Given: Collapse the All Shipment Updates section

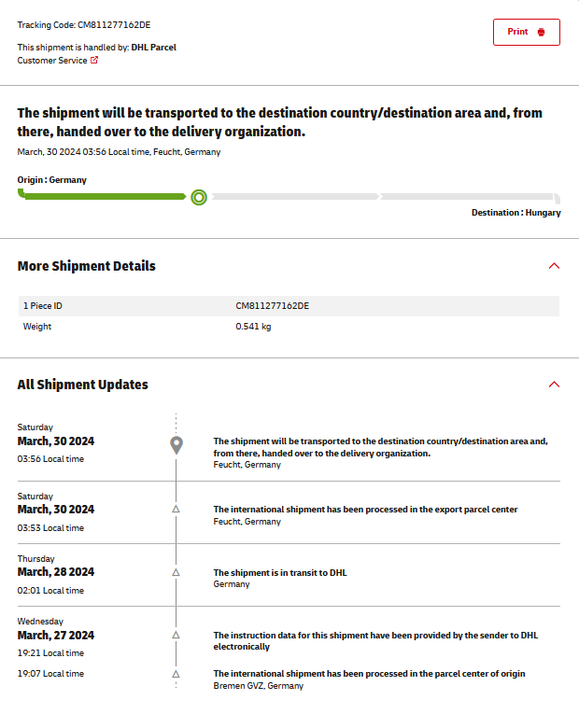Looking at the screenshot, I should pos(554,385).
